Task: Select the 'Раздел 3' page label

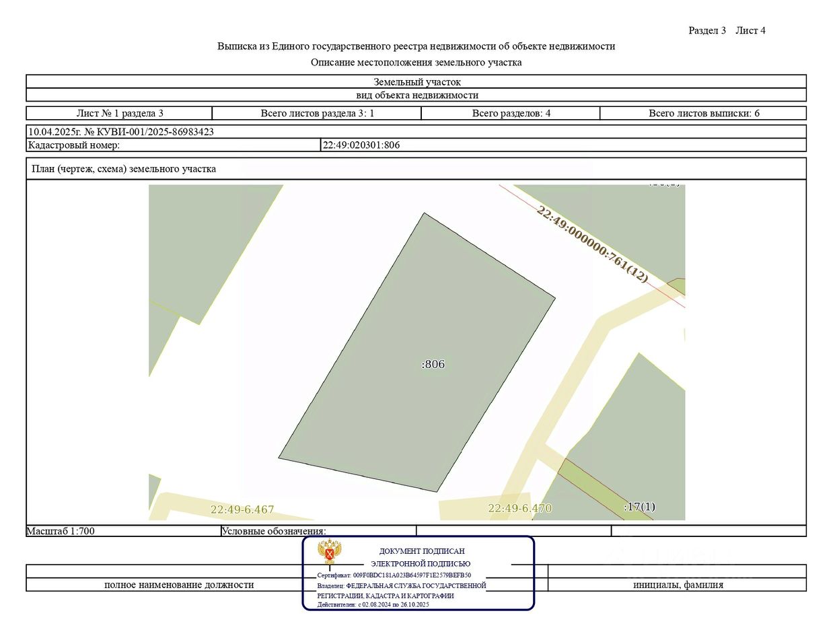Action: pos(707,30)
